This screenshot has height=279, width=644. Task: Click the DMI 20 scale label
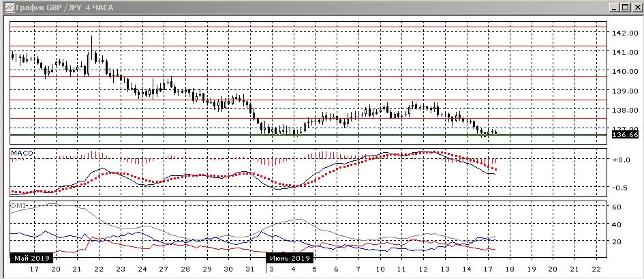[x=617, y=241]
